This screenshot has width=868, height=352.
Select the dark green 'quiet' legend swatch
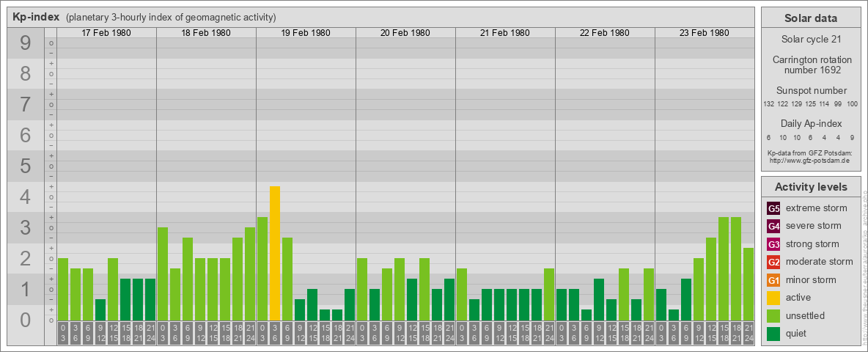pos(773,333)
